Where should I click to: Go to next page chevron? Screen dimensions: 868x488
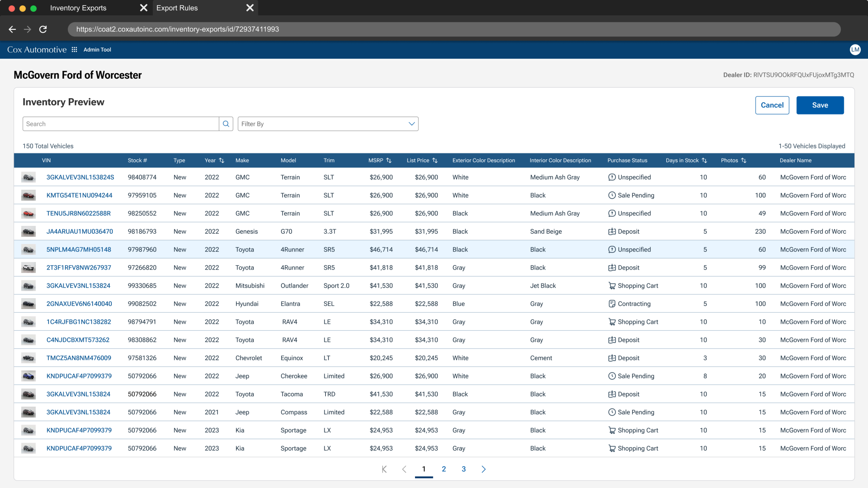point(484,469)
